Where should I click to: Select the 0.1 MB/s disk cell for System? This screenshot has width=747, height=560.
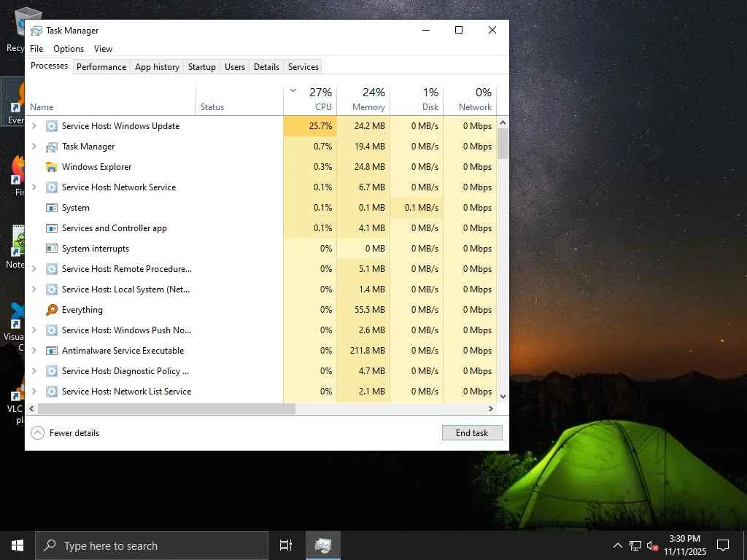(x=417, y=208)
